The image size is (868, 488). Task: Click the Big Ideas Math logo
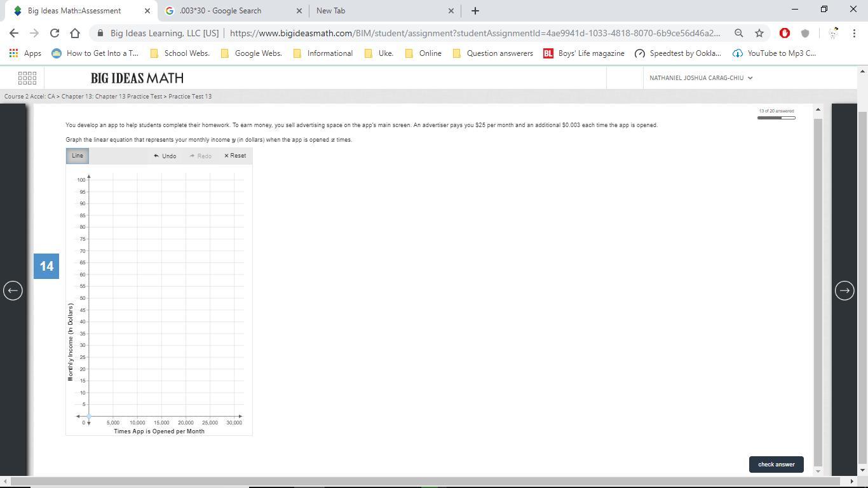[x=137, y=78]
